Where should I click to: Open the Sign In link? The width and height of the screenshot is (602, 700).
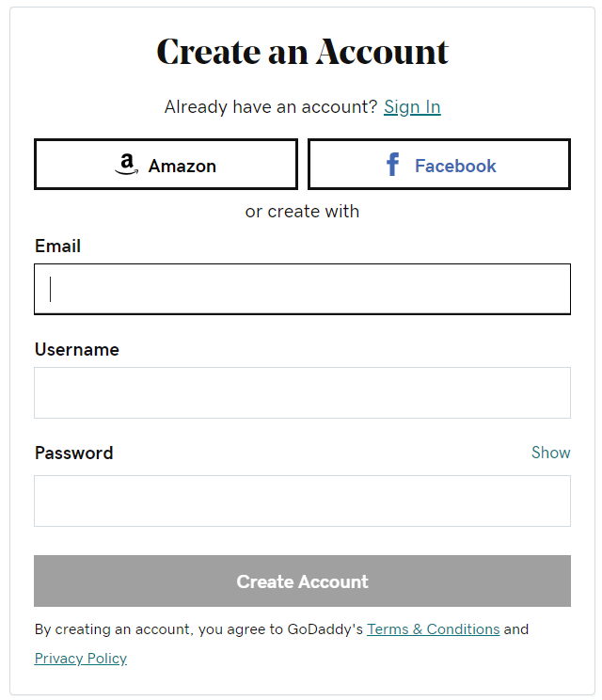click(x=412, y=107)
